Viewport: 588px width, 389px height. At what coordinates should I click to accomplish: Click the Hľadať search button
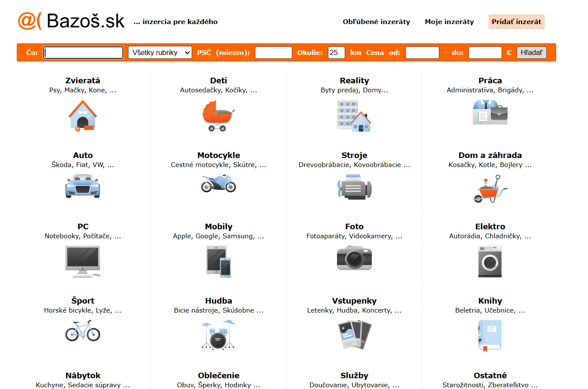click(531, 52)
